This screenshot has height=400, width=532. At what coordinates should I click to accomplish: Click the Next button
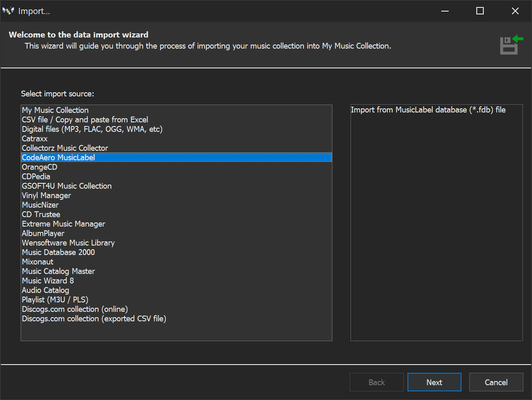pos(434,382)
